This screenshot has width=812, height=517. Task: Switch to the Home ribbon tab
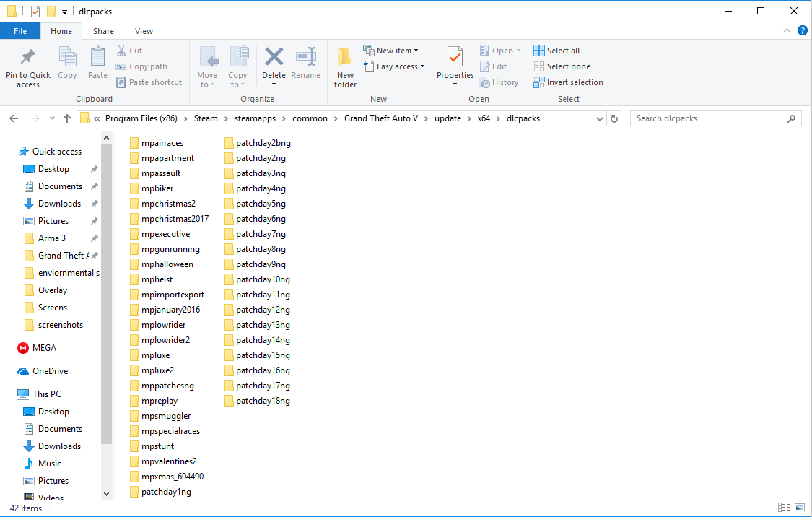[61, 31]
